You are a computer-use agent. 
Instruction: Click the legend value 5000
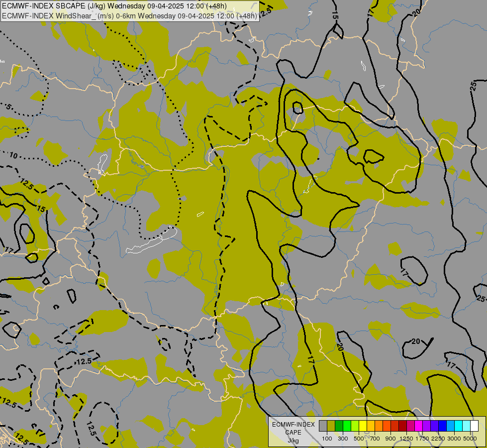click(470, 439)
